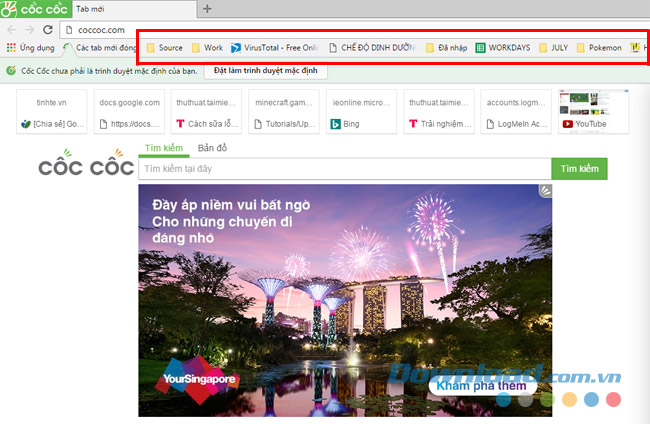Viewport: 650px width, 424px height.
Task: Open the Ứng dụng apps shortcut
Action: coord(30,48)
